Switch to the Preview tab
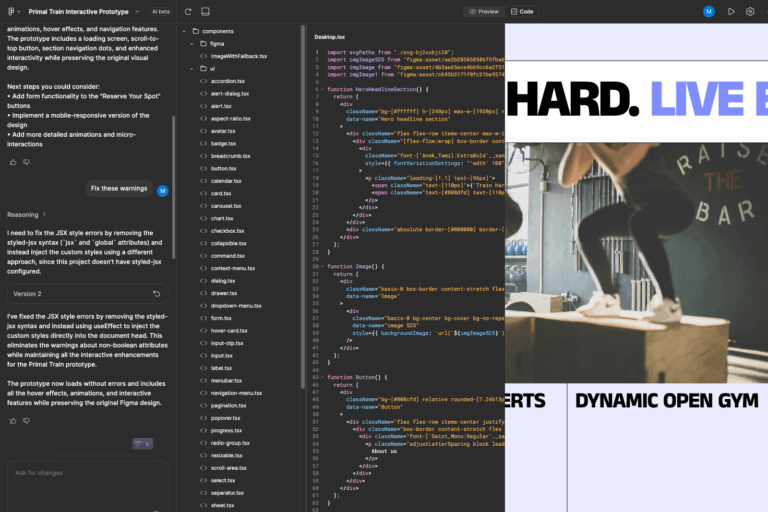 click(484, 12)
